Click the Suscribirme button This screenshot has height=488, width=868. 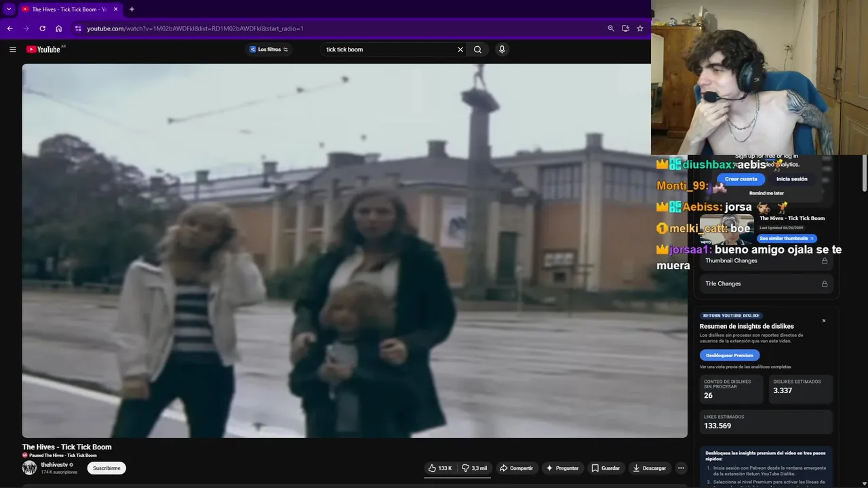pos(106,468)
